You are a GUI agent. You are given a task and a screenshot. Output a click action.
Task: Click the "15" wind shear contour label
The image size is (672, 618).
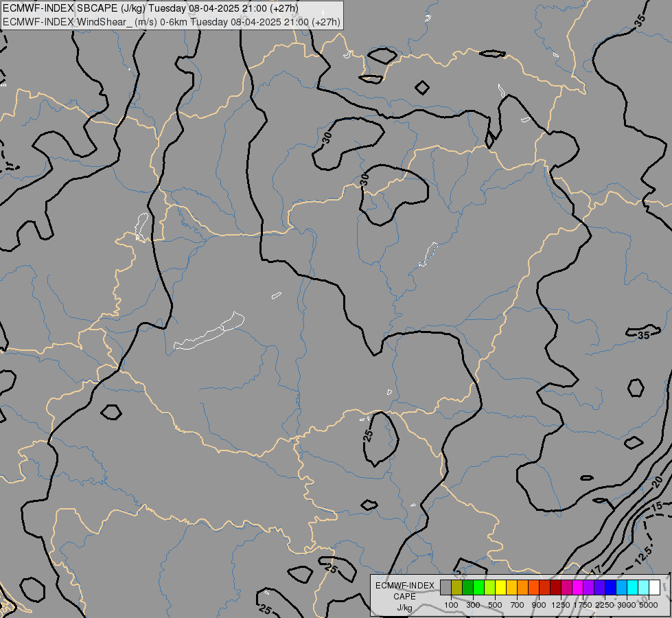click(657, 507)
